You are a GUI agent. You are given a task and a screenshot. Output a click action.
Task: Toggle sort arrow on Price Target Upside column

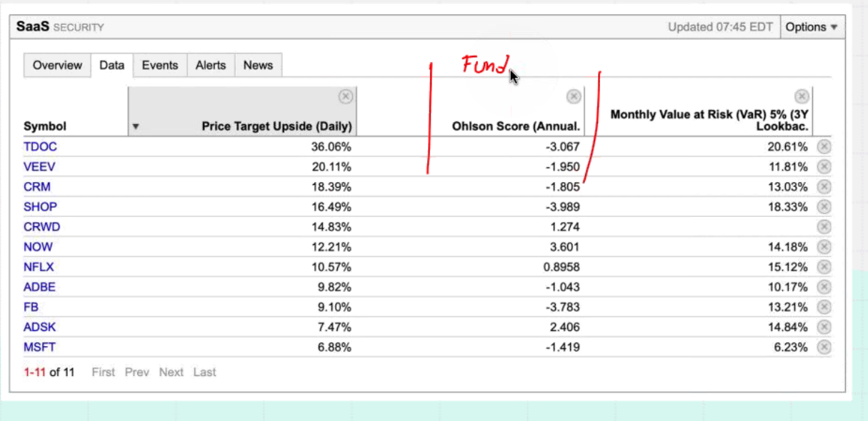[x=136, y=126]
